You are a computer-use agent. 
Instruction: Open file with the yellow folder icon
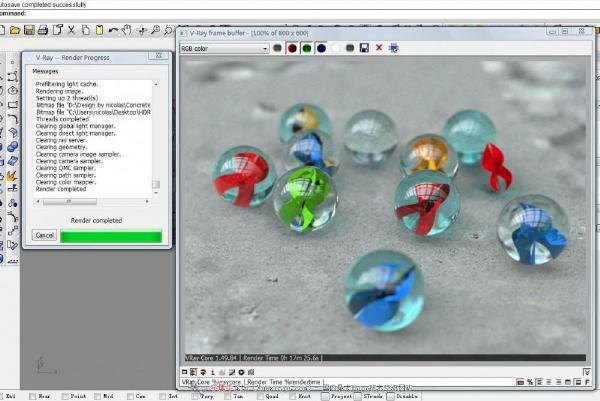pyautogui.click(x=15, y=30)
